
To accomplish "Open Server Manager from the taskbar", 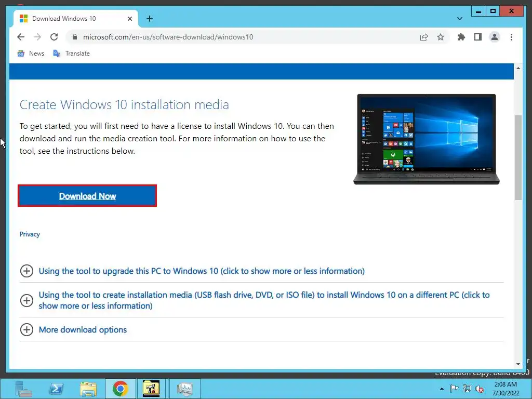I will click(23, 389).
